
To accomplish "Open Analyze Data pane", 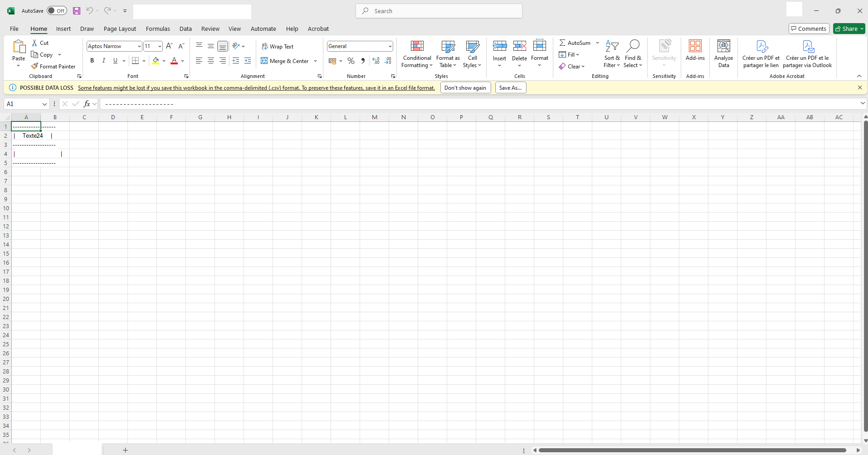I will (x=724, y=53).
